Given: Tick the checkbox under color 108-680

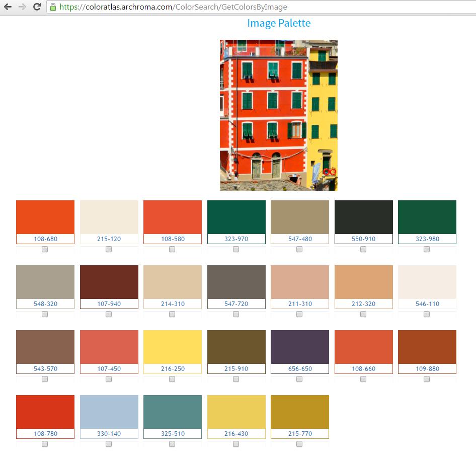Looking at the screenshot, I should [45, 249].
